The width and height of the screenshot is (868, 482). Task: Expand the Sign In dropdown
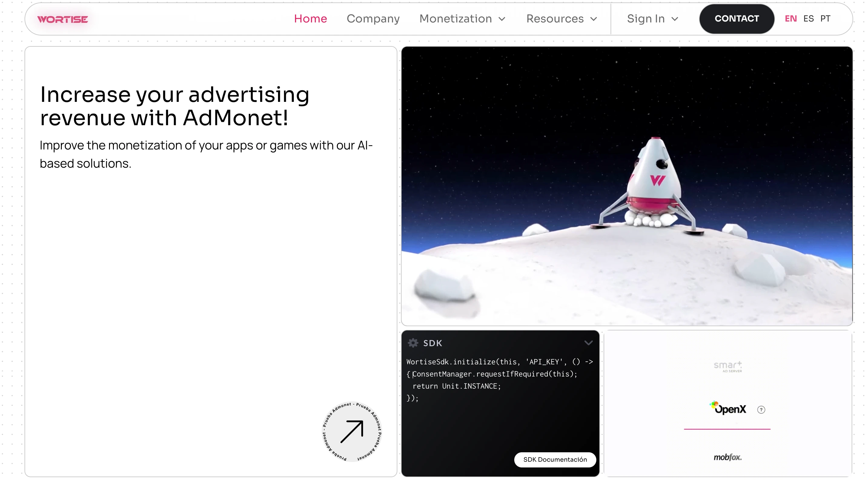pos(652,18)
